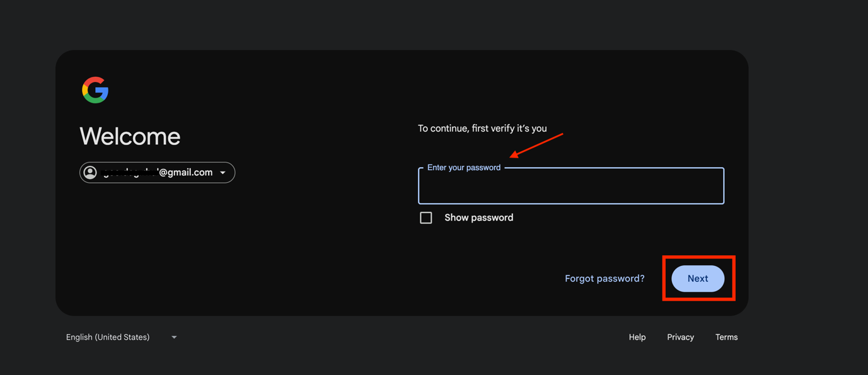Click the small arrow beside the language name
This screenshot has width=868, height=375.
click(174, 337)
